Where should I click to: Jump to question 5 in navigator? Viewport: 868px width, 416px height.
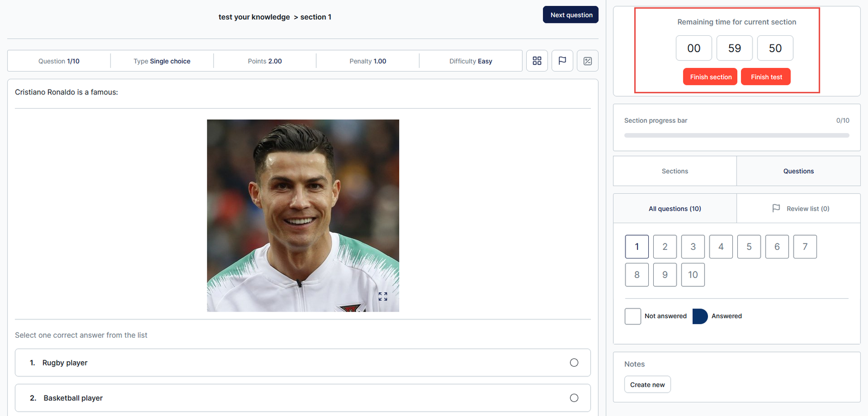(749, 247)
